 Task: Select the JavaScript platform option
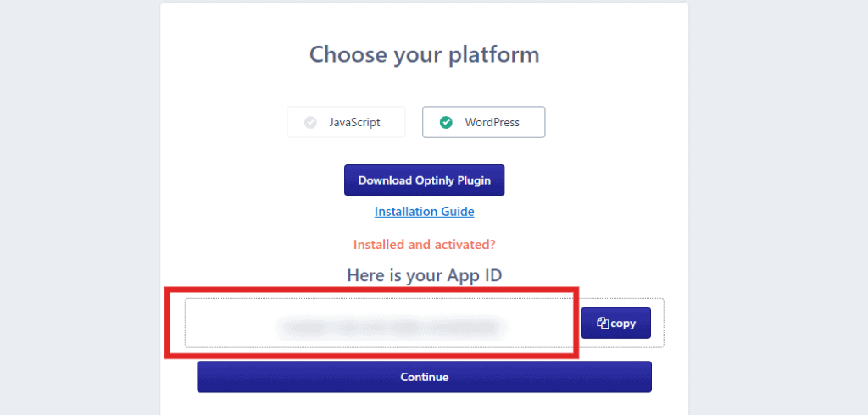tap(346, 122)
